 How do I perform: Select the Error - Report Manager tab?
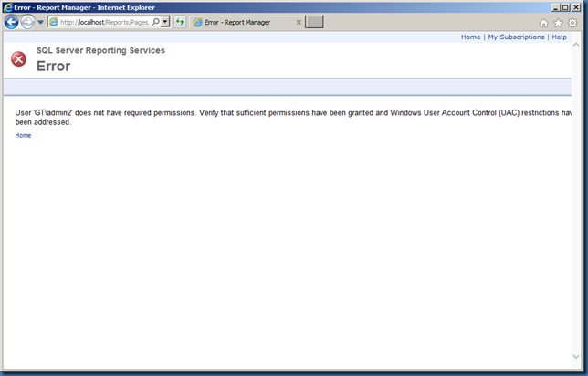247,23
